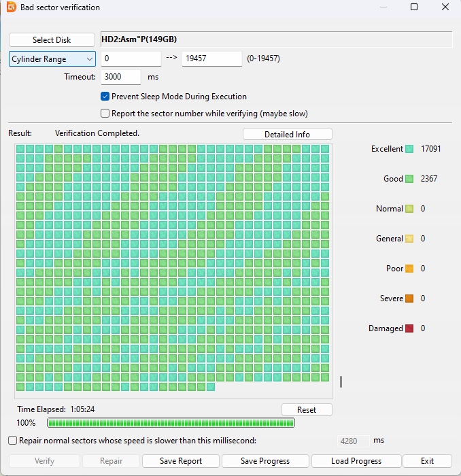The width and height of the screenshot is (461, 476).
Task: Click the Load Progress button
Action: (356, 461)
